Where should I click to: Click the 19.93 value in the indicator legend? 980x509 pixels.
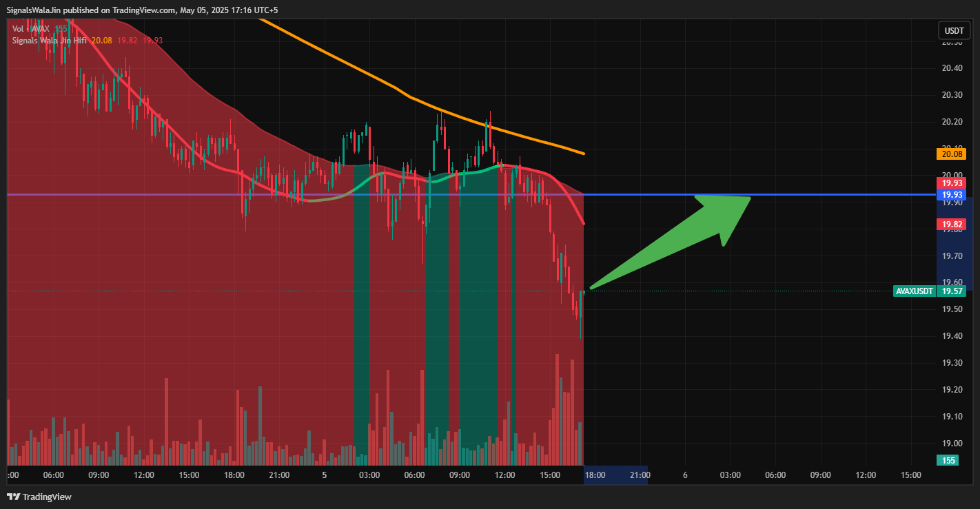153,41
